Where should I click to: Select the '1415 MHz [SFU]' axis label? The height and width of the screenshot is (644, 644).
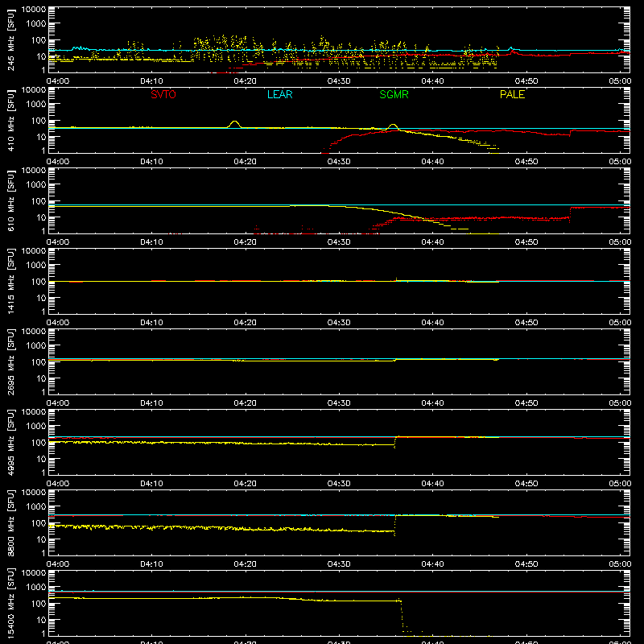[10, 282]
